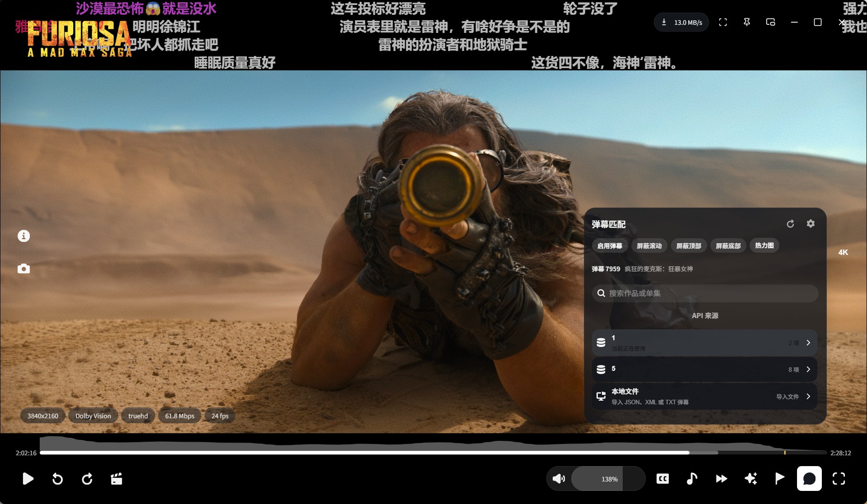The height and width of the screenshot is (504, 867).
Task: Click the 2:02:16 elapsed time label
Action: (26, 453)
